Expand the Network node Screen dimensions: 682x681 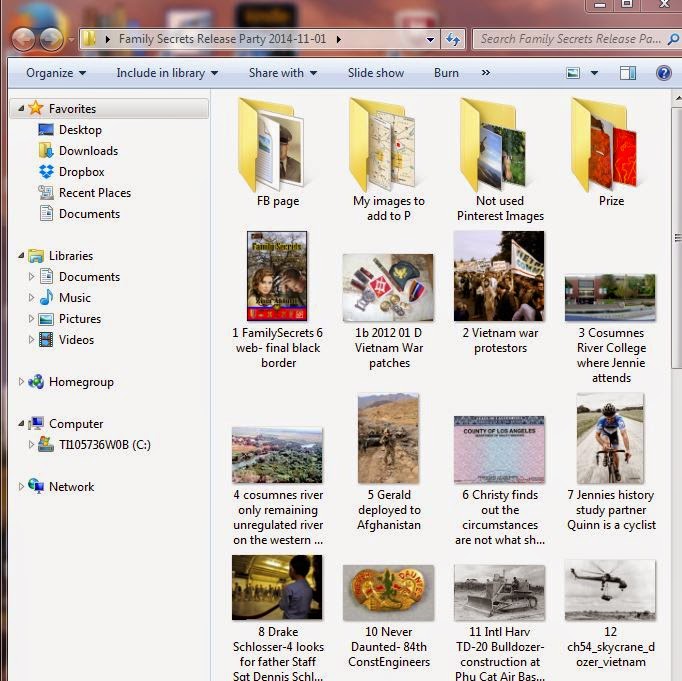pos(21,487)
